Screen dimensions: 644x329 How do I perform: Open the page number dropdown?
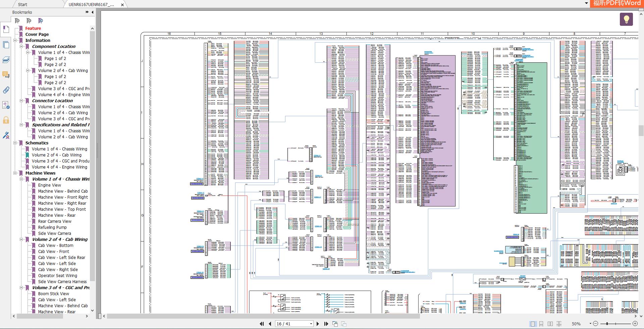(x=311, y=324)
